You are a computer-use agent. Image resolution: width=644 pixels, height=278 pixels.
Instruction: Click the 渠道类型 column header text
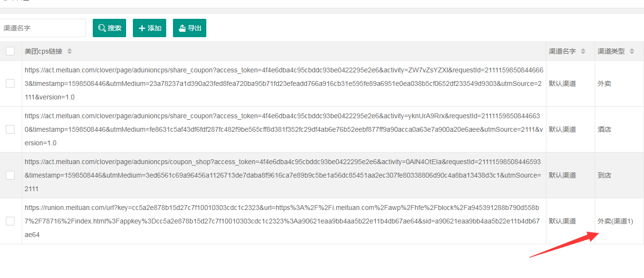611,51
